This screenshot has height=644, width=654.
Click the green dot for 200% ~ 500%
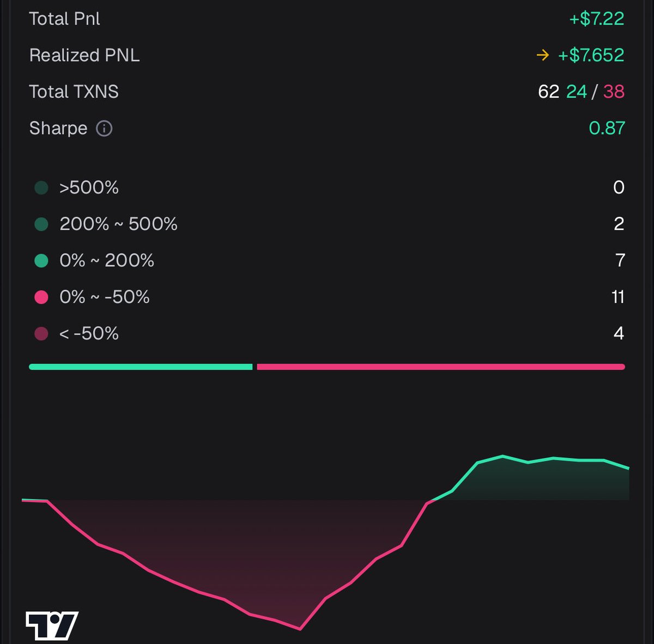(x=41, y=224)
